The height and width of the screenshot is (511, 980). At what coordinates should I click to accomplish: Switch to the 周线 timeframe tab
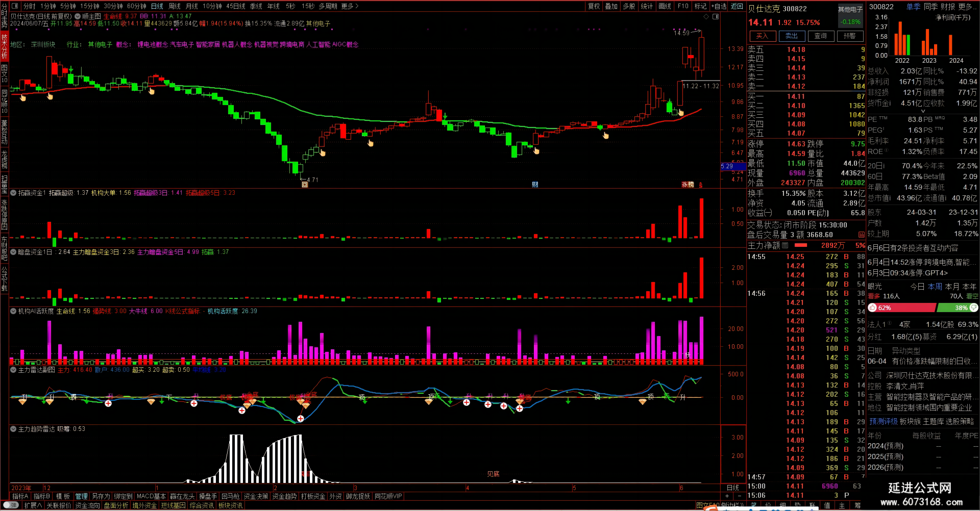pos(175,6)
